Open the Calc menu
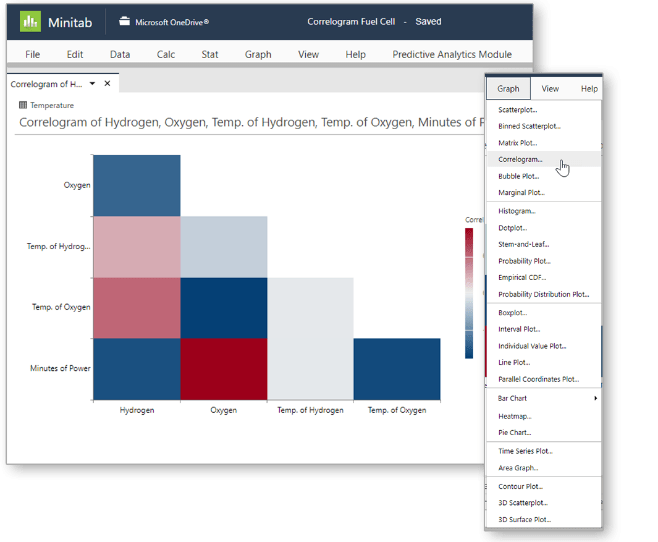This screenshot has width=658, height=542. 166,54
